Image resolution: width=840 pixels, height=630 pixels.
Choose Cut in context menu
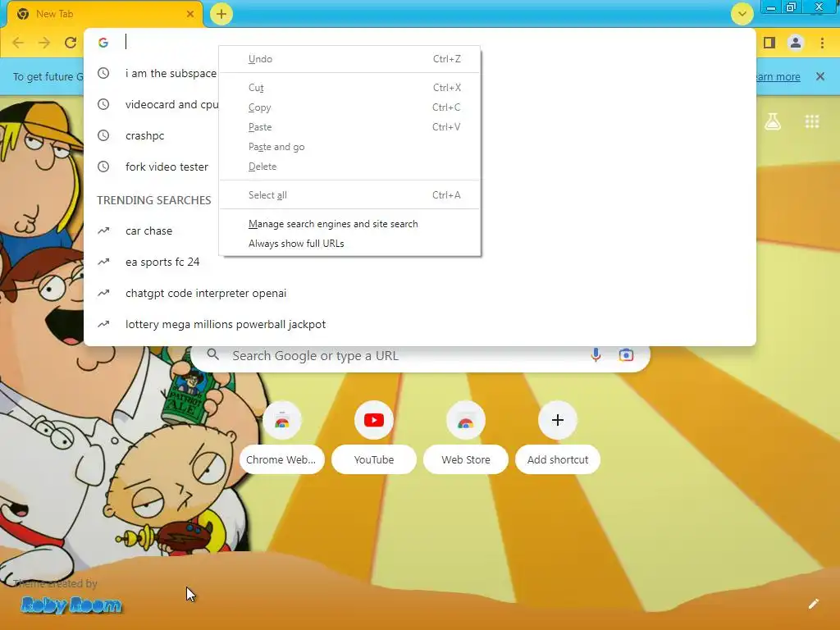pos(349,87)
